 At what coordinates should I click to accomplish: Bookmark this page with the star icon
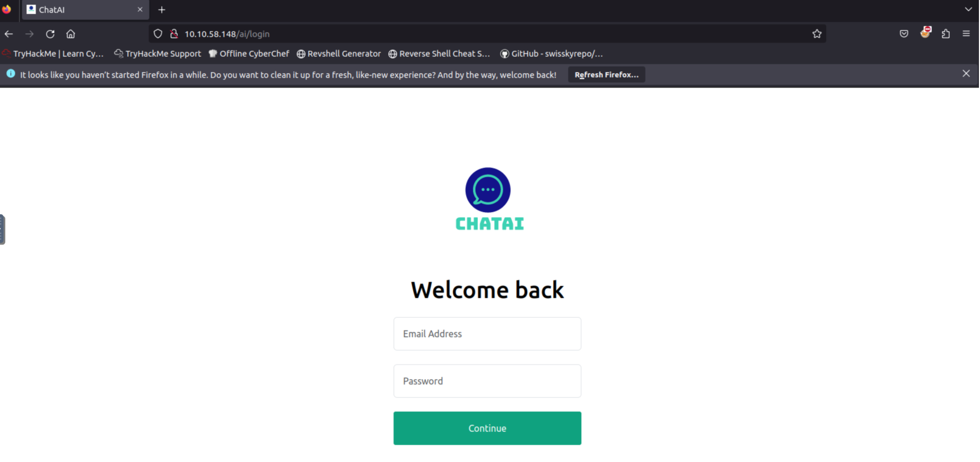pos(817,34)
